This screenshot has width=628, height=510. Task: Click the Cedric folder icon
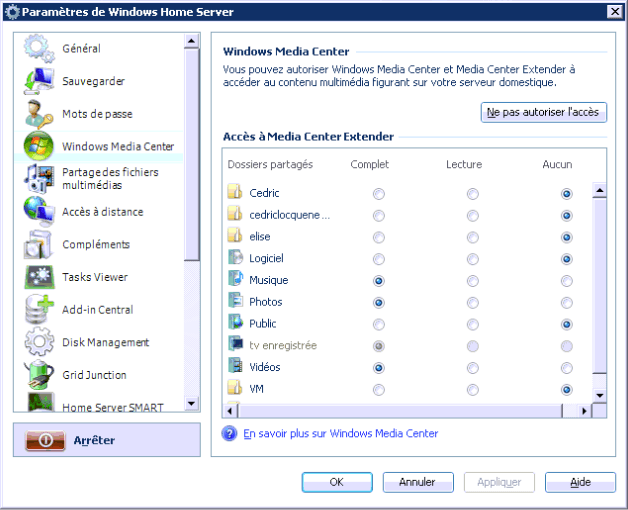235,192
